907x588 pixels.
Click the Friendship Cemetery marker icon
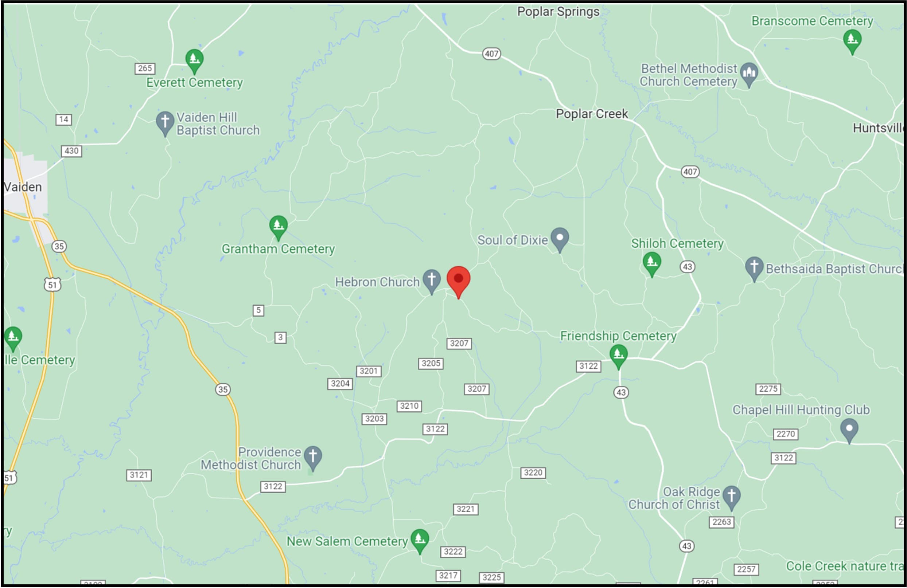tap(619, 356)
